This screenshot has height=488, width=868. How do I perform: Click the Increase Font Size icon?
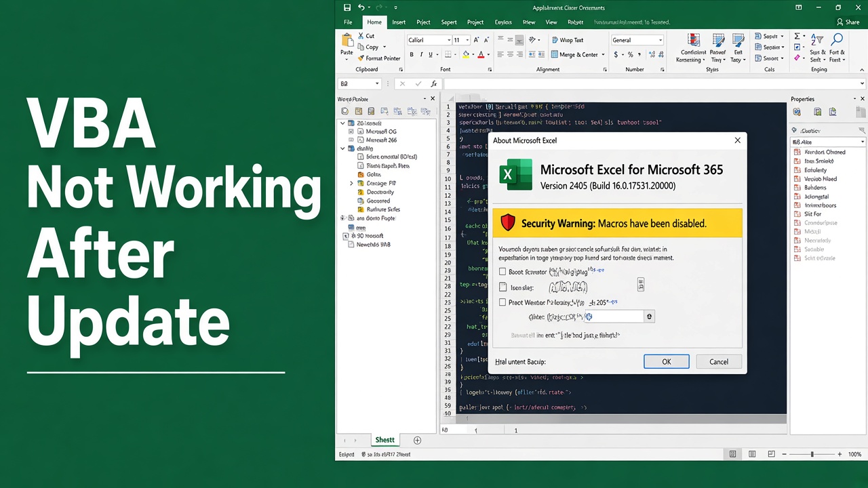pyautogui.click(x=477, y=40)
